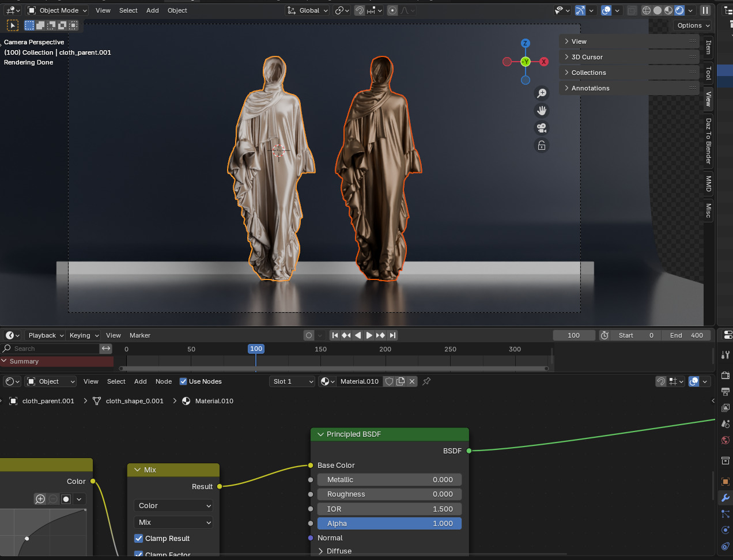Open the Render properties tab icon
Screen dimensions: 733x560
(x=726, y=376)
